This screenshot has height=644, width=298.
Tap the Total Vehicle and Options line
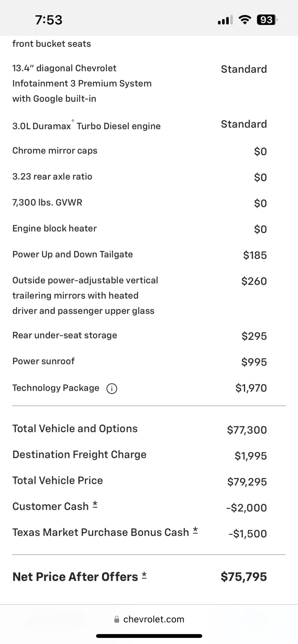(149, 429)
